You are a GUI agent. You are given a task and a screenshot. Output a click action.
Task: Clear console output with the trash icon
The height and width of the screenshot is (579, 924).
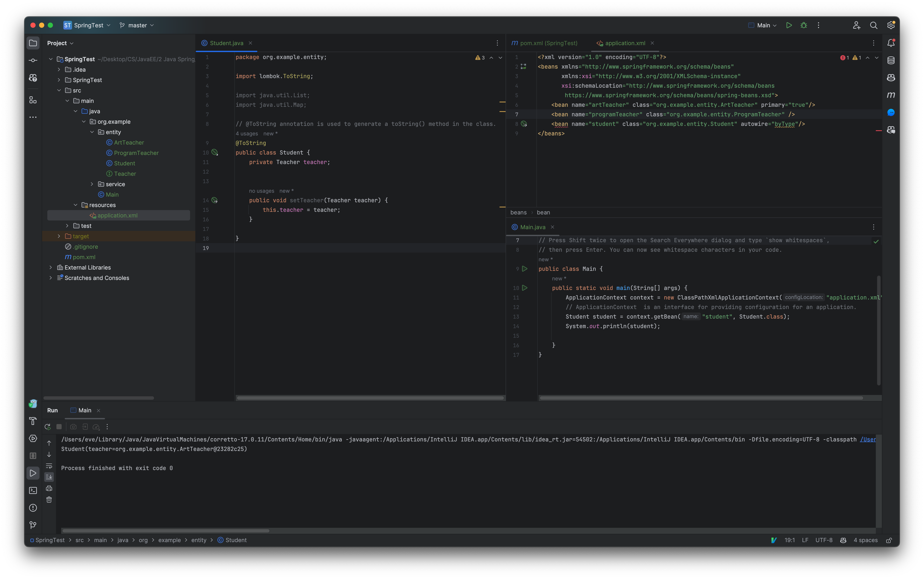click(x=49, y=499)
